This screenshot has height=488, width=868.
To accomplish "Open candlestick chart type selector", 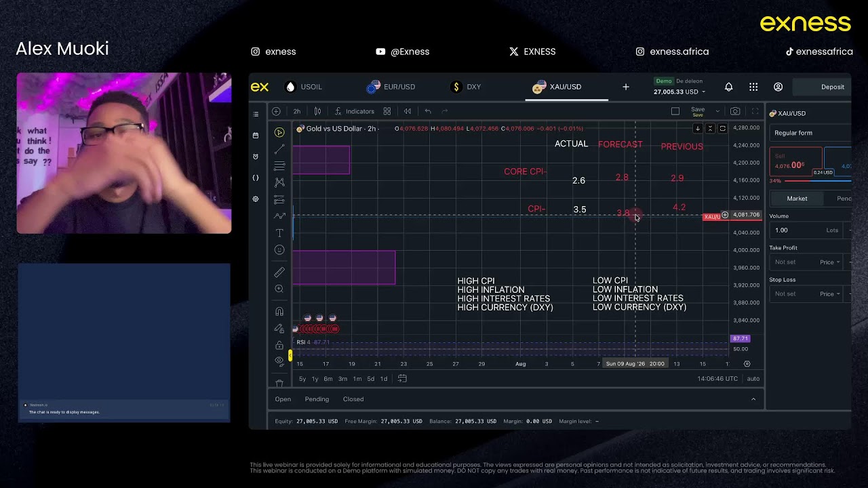I will pyautogui.click(x=317, y=111).
